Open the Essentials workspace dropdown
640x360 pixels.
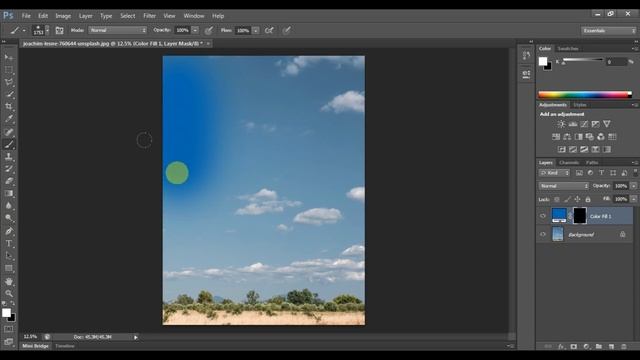609,31
